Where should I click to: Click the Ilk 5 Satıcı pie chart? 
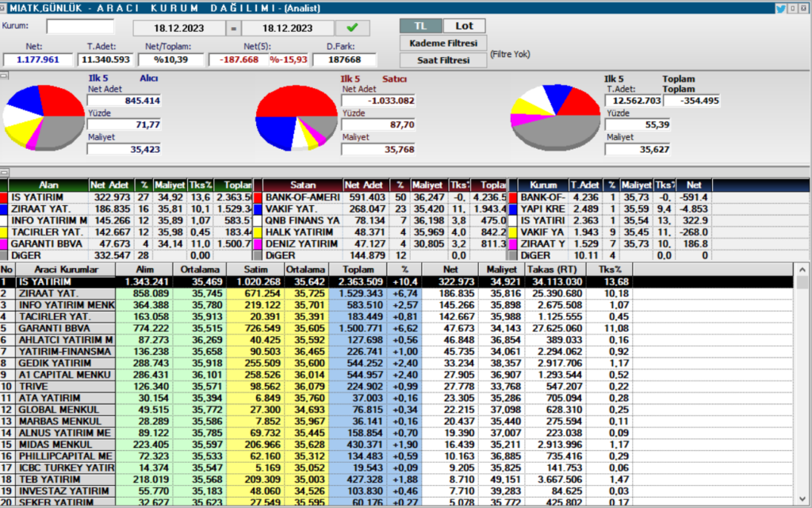point(297,118)
